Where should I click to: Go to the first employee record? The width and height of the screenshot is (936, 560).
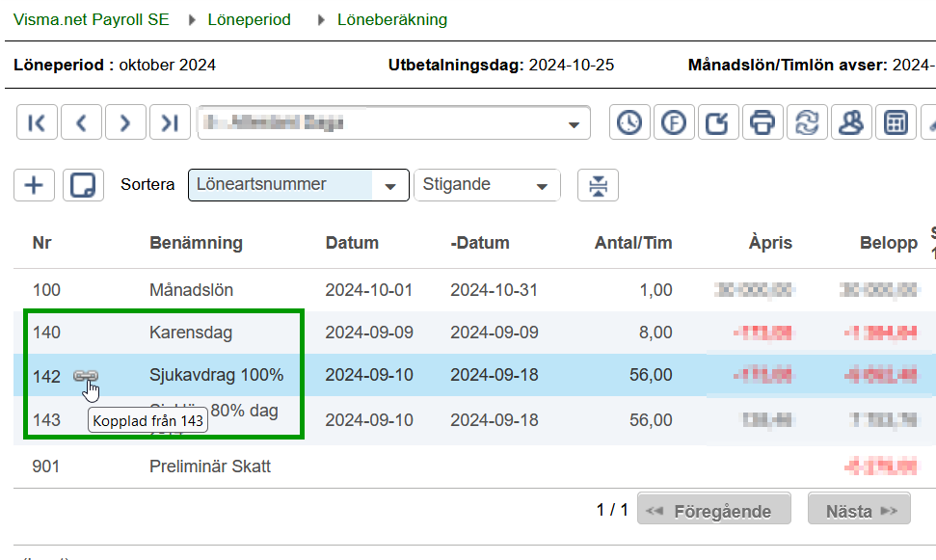click(37, 123)
